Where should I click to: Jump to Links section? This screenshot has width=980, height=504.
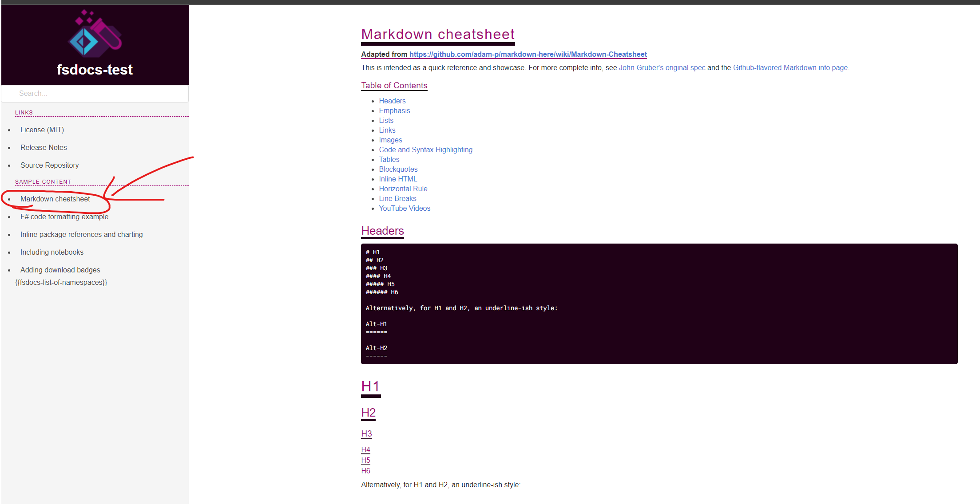coord(387,130)
